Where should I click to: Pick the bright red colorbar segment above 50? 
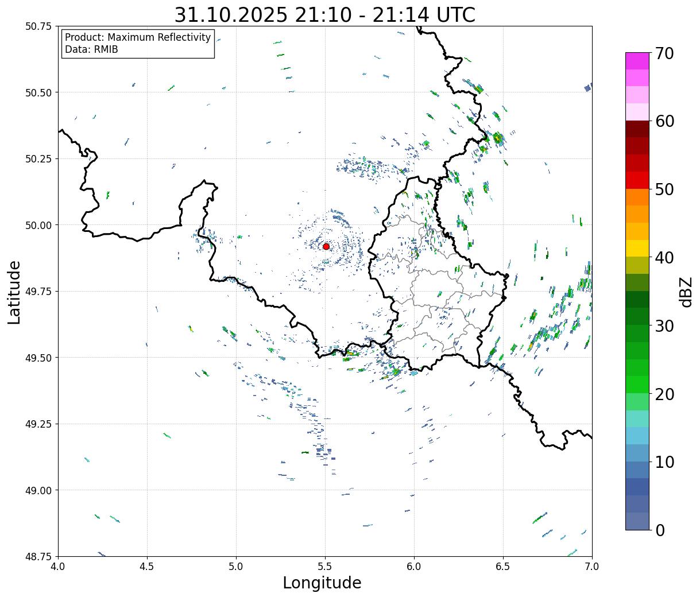click(x=637, y=180)
